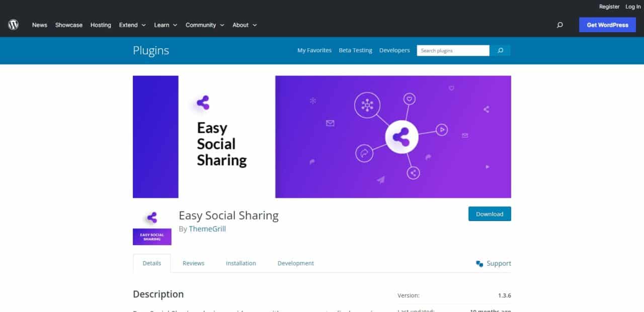Screen dimensions: 644x312
Task: Expand the Learn dropdown menu
Action: pos(166,25)
